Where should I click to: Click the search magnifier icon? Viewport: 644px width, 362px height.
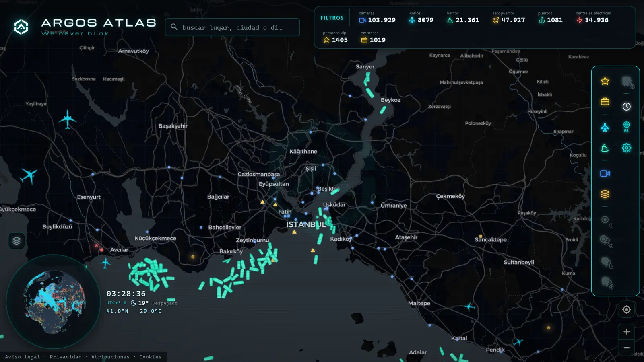point(174,27)
